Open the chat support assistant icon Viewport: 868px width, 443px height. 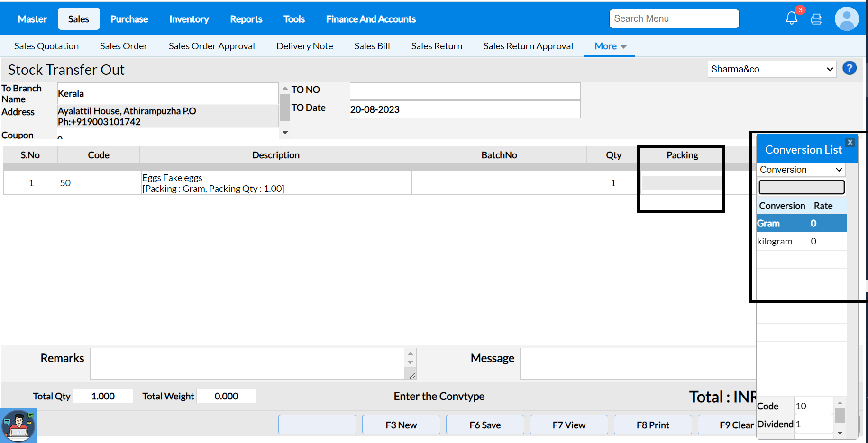(x=18, y=425)
